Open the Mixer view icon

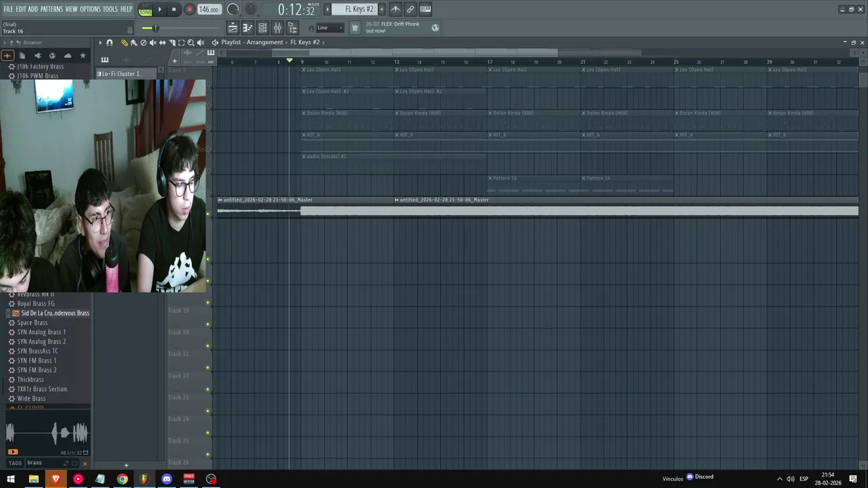[277, 28]
